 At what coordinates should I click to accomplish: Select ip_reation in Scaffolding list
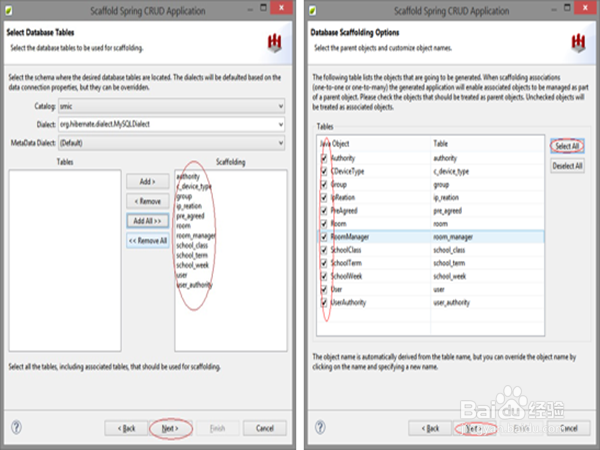(x=189, y=206)
